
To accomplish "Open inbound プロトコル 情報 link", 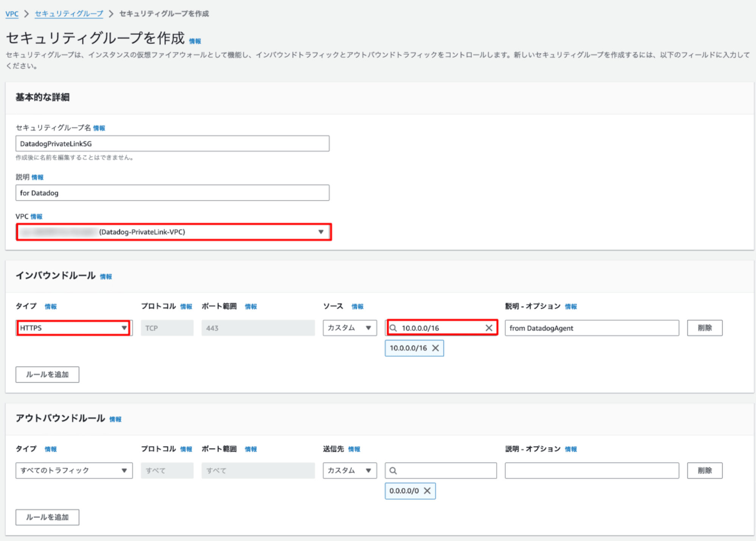I will pos(186,307).
